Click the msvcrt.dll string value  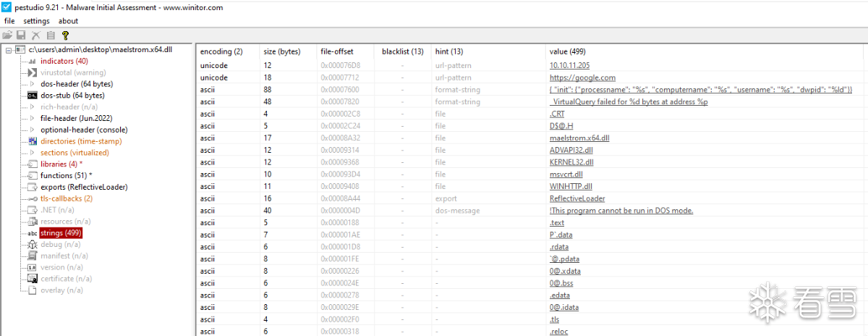(566, 174)
